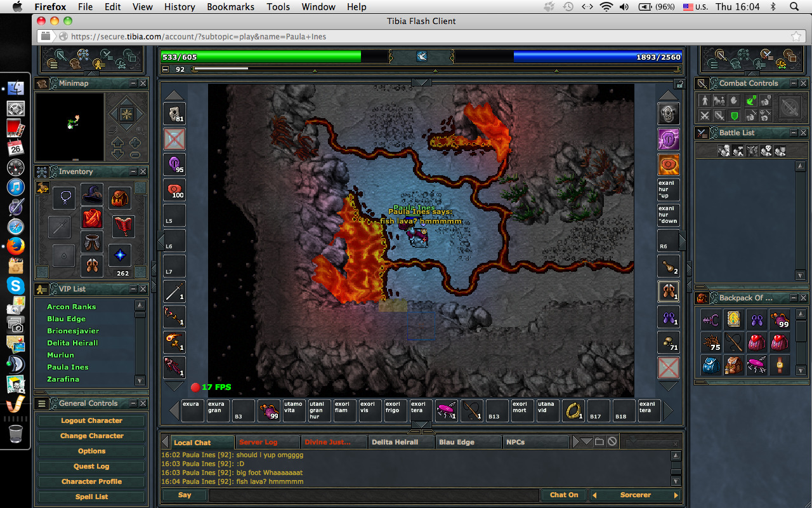Image resolution: width=812 pixels, height=508 pixels.
Task: Toggle Chat On button
Action: tap(564, 495)
